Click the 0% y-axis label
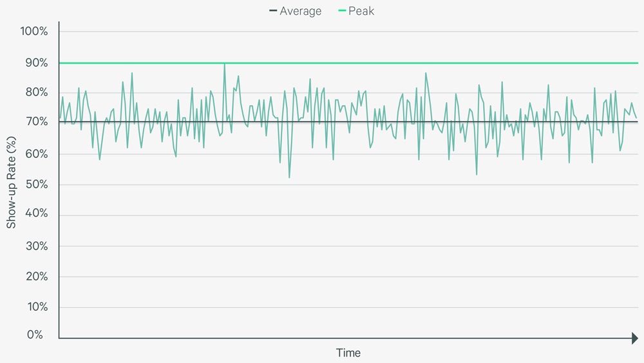644x363 pixels. 35,335
